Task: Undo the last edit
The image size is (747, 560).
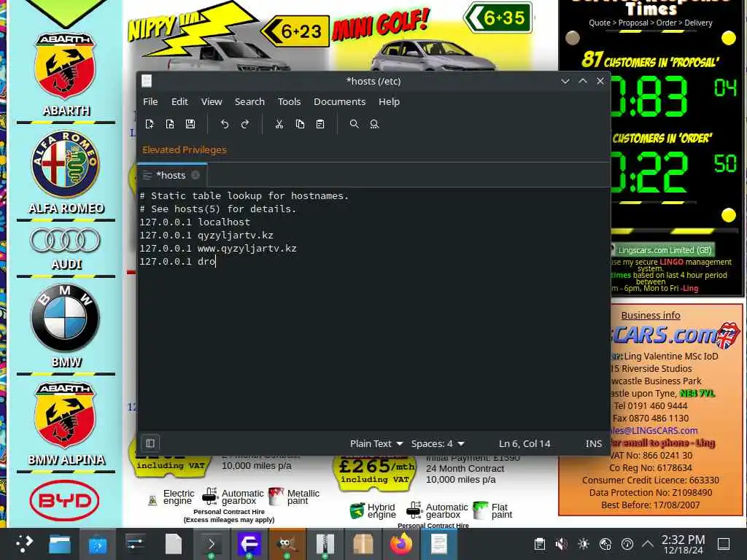Action: click(225, 124)
